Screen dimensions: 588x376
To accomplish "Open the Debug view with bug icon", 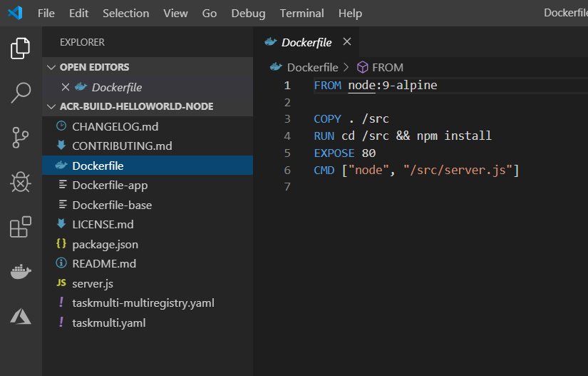I will pos(20,183).
